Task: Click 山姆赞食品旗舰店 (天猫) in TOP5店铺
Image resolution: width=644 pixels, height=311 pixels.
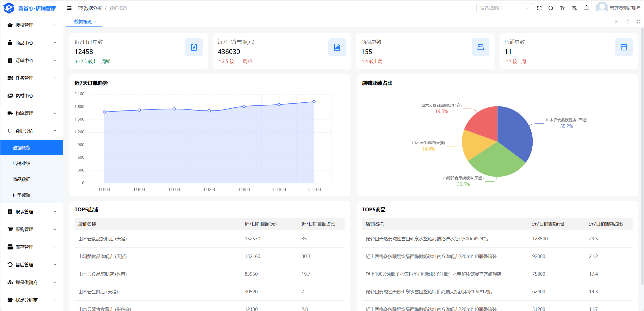Action: point(103,256)
